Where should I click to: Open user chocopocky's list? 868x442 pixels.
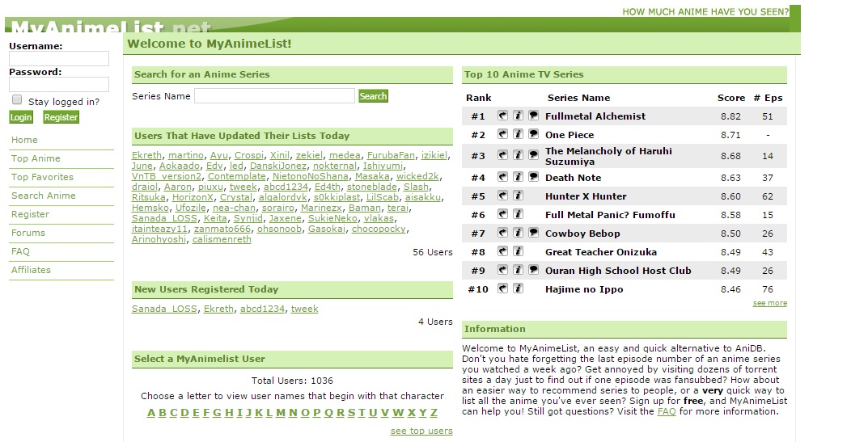point(379,229)
